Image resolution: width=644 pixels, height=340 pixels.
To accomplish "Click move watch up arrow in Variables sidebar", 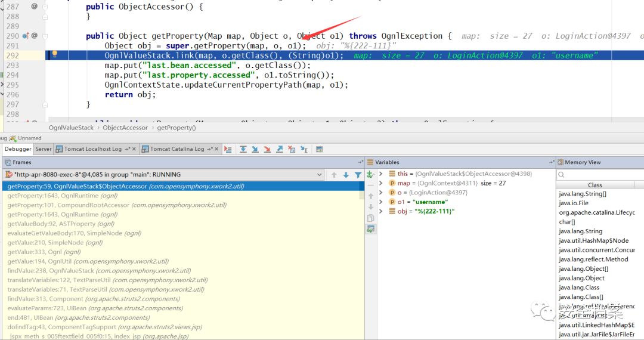I will (x=370, y=196).
